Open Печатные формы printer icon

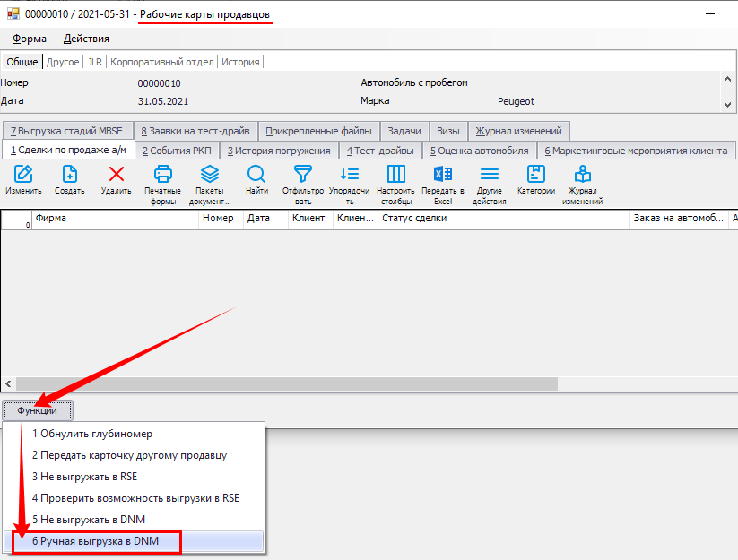click(x=162, y=175)
